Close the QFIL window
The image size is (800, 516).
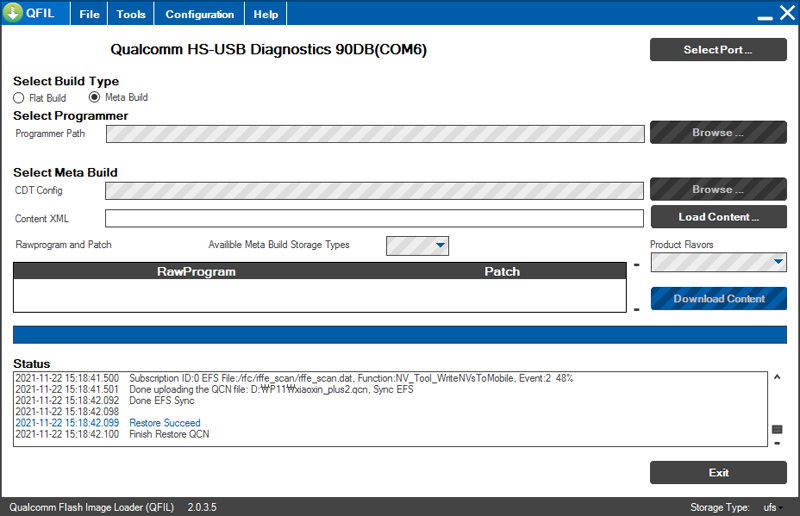point(787,13)
